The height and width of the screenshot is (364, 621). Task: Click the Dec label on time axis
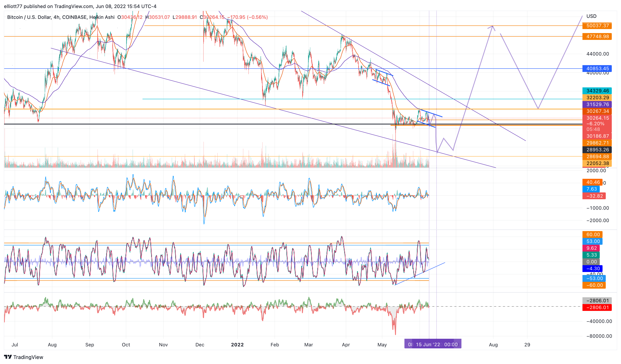click(200, 345)
